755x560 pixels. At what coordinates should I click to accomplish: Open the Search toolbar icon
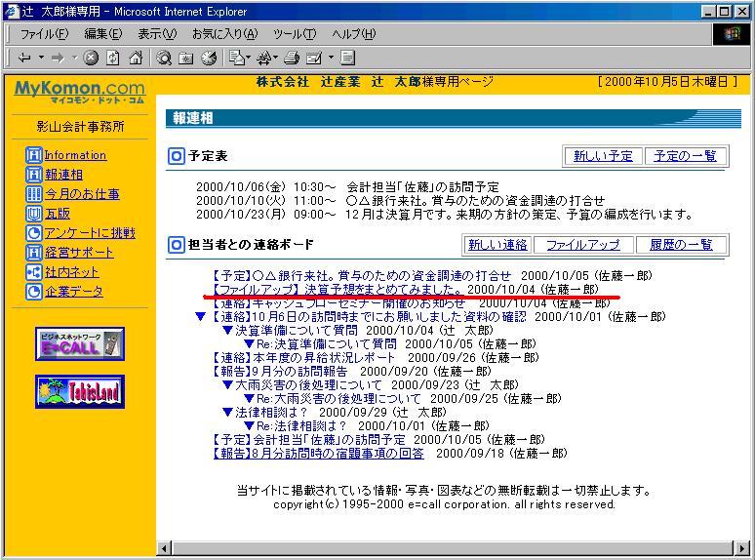coord(165,58)
